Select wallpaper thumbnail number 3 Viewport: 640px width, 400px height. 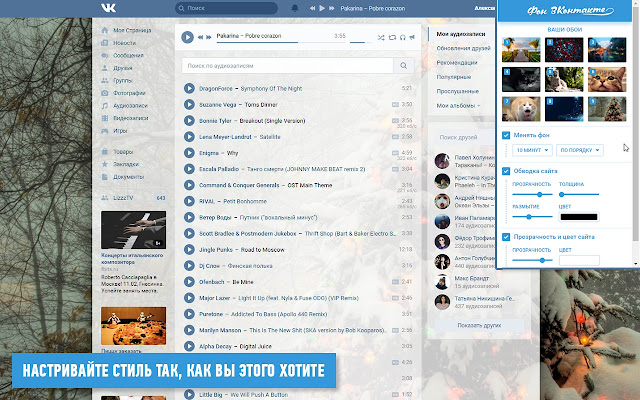[607, 50]
